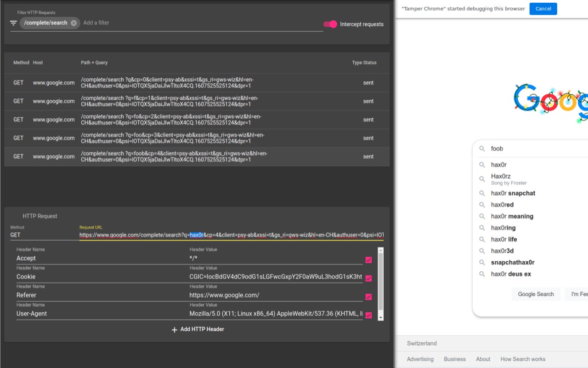Viewport: 588px width, 368px height.
Task: Uncheck the Accept header checkbox
Action: [368, 260]
